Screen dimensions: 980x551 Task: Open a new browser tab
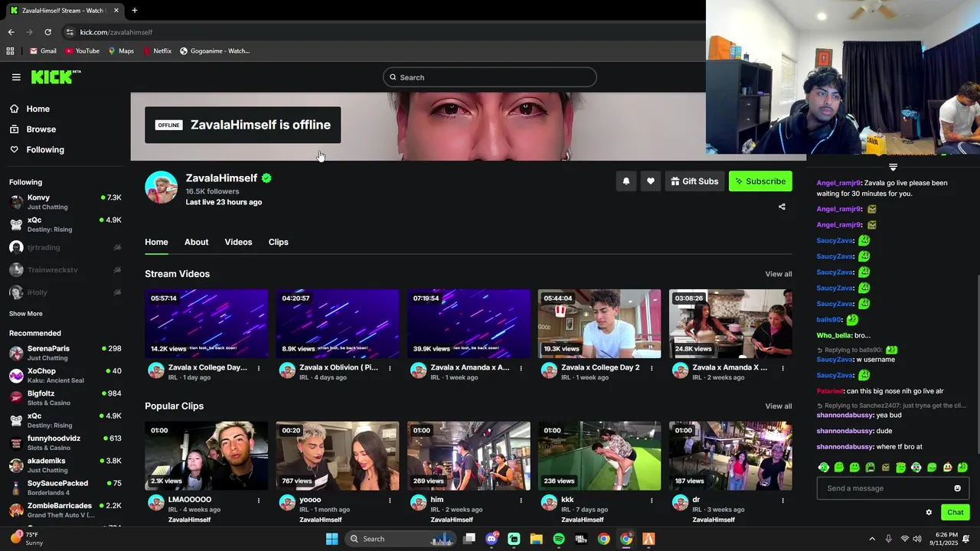(135, 11)
